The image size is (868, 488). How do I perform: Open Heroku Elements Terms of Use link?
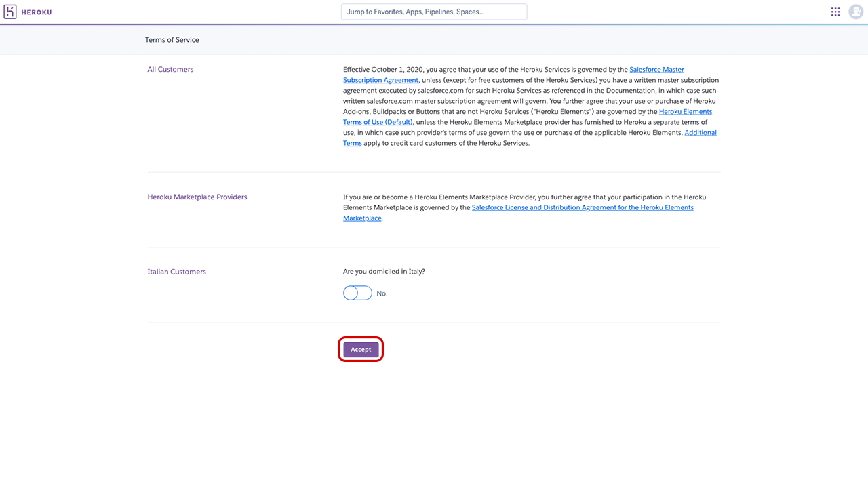tap(685, 112)
